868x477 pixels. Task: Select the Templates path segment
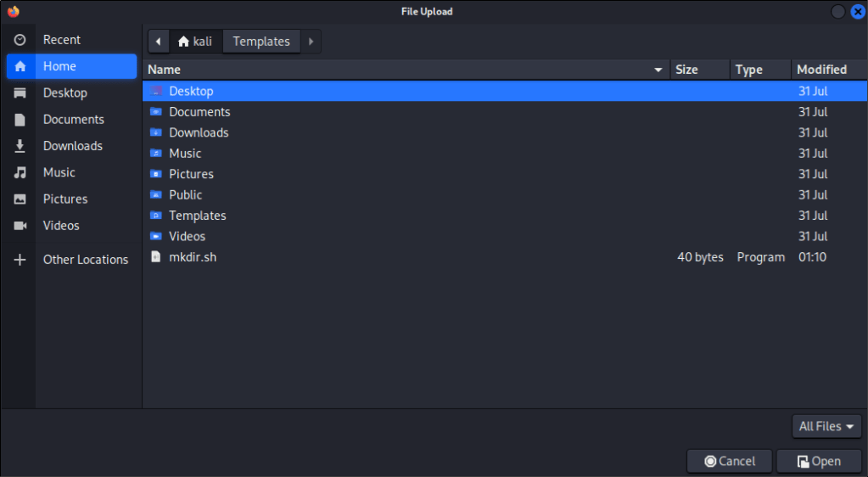(261, 41)
